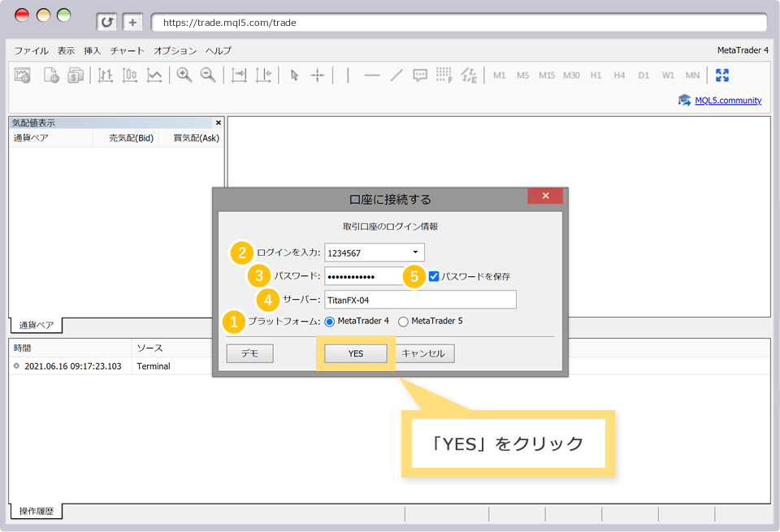This screenshot has height=532, width=780.
Task: Open the チャート menu
Action: [128, 50]
